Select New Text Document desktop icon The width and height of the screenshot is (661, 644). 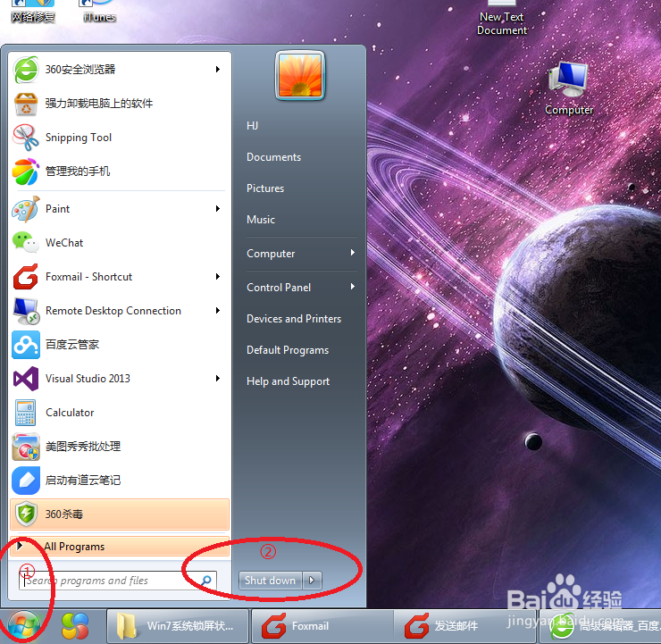502,18
